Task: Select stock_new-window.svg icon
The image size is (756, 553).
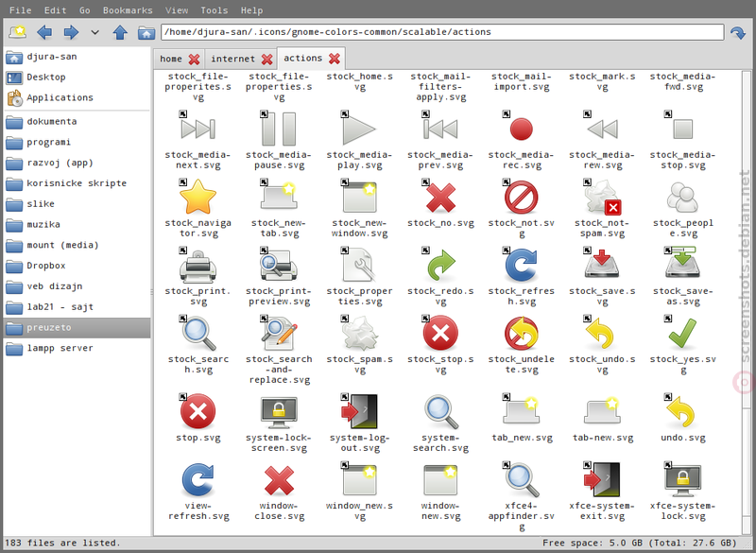Action: click(x=359, y=197)
